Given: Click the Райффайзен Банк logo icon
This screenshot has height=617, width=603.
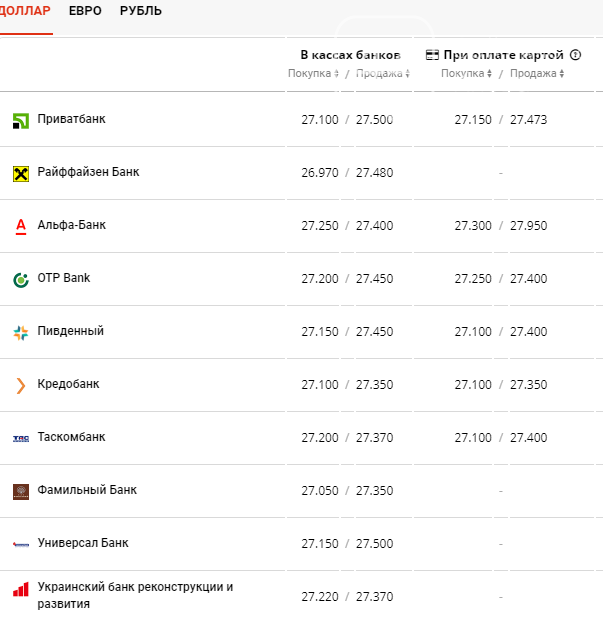Looking at the screenshot, I should tap(20, 174).
